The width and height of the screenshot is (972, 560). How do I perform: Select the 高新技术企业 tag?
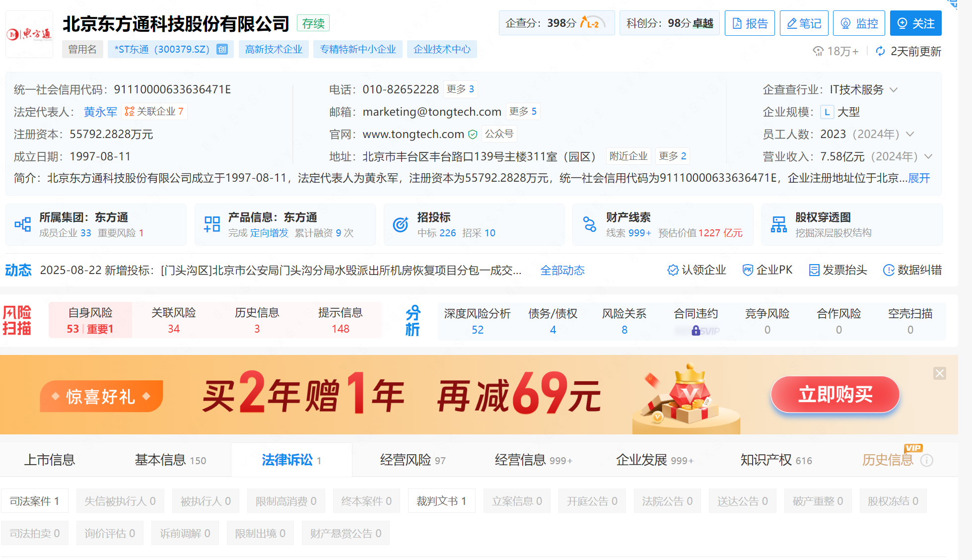[274, 49]
